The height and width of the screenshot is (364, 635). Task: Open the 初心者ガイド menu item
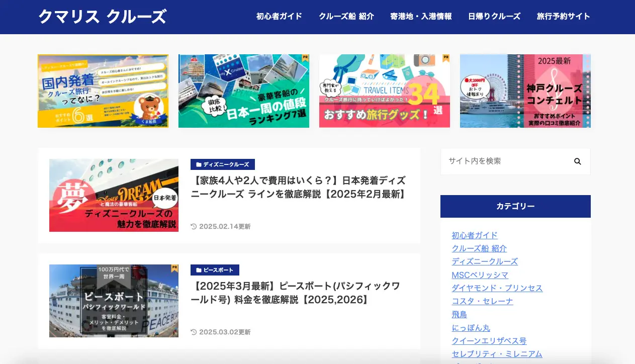coord(279,16)
